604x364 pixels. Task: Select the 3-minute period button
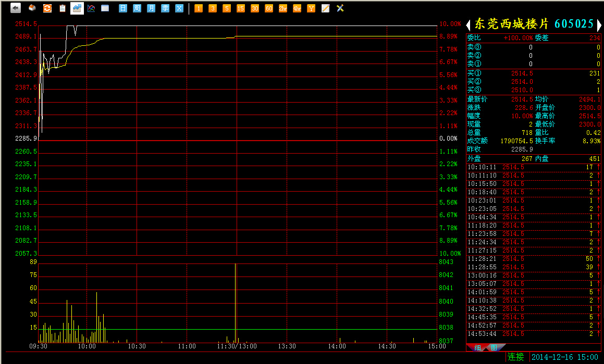[x=212, y=8]
